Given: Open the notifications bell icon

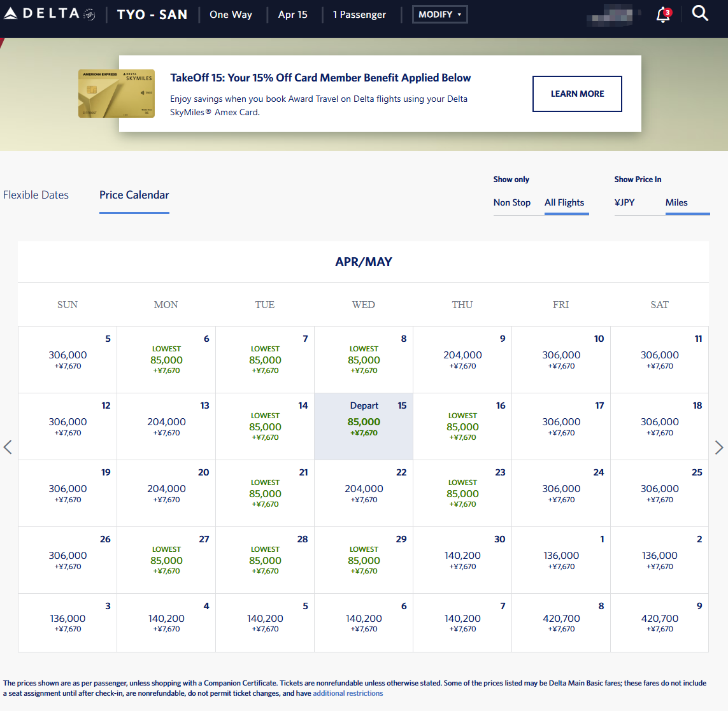Looking at the screenshot, I should 664,15.
